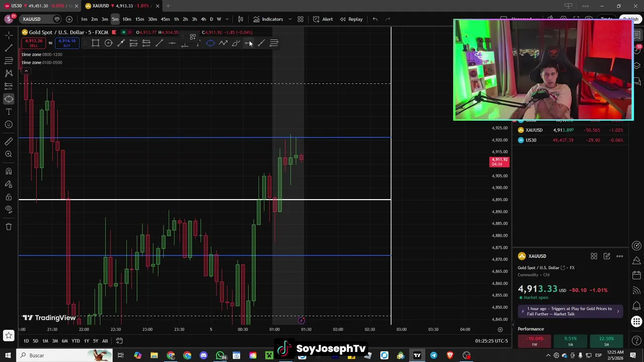This screenshot has width=644, height=362.
Task: Click the red SELL 4,913.26 button
Action: [34, 43]
